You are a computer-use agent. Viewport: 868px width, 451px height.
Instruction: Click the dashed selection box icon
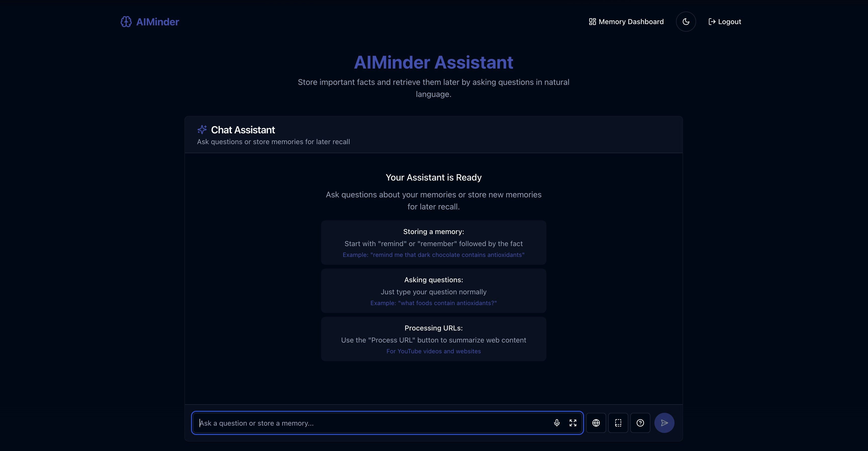coord(618,423)
